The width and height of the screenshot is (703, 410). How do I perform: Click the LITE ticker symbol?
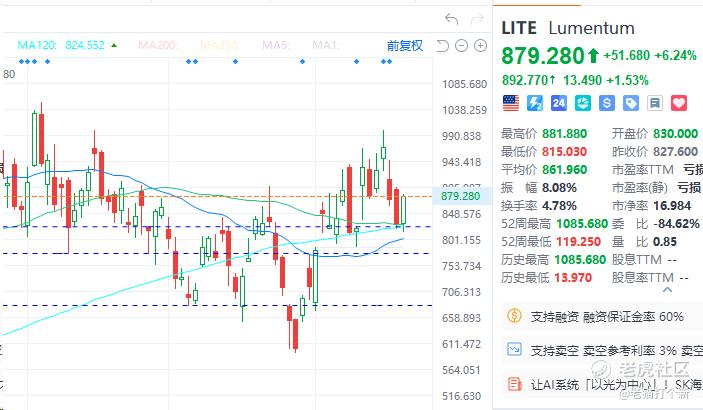[519, 28]
